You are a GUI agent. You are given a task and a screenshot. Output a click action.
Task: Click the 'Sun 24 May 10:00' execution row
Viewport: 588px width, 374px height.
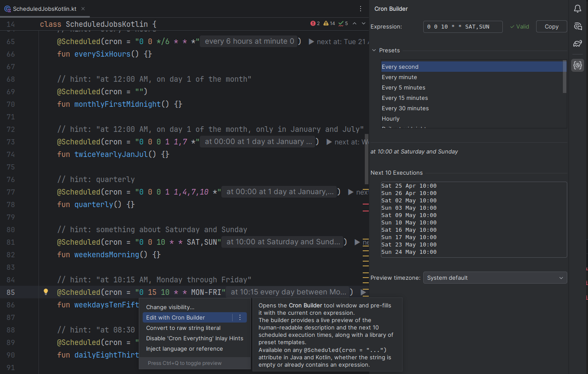tap(409, 252)
